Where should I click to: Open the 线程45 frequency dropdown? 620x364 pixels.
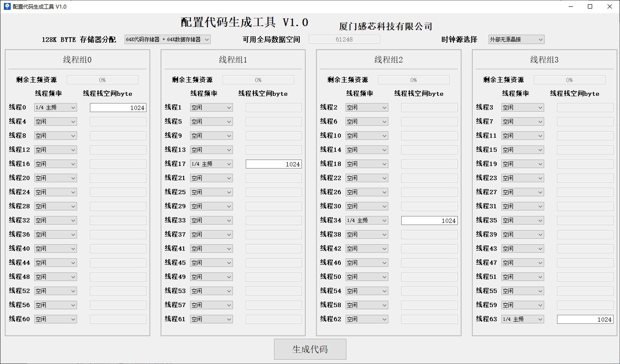[x=212, y=263]
